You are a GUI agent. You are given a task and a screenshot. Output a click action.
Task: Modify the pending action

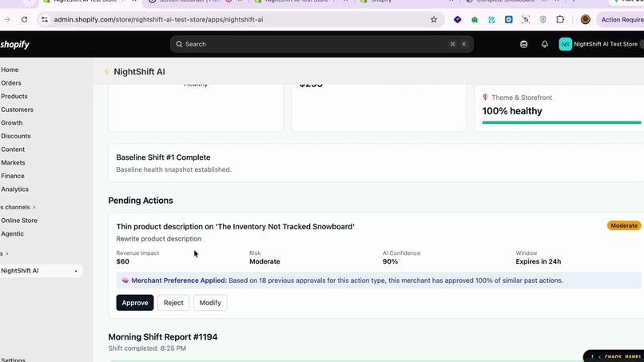[210, 303]
